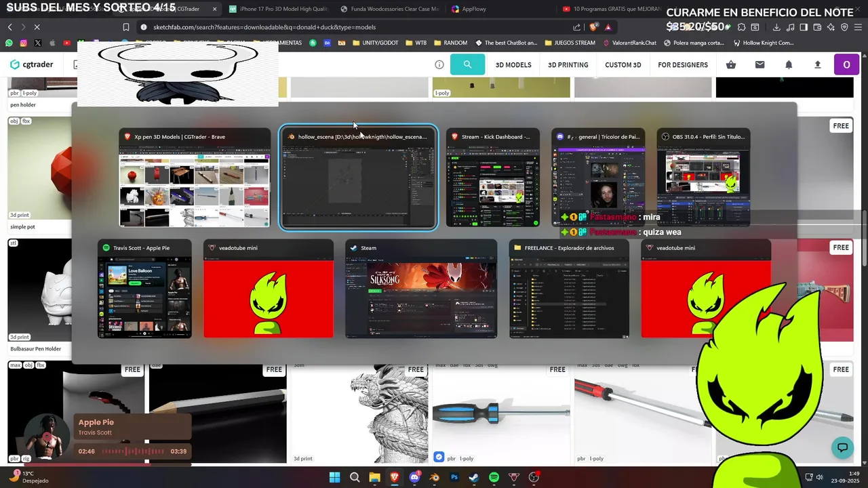
Task: Select the FREELANCE Explorador de archivos window
Action: [569, 289]
